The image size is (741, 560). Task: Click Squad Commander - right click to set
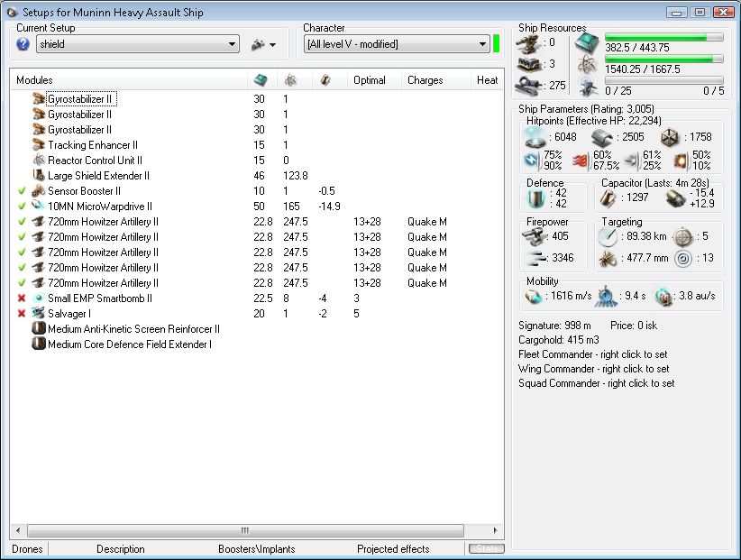(x=597, y=383)
